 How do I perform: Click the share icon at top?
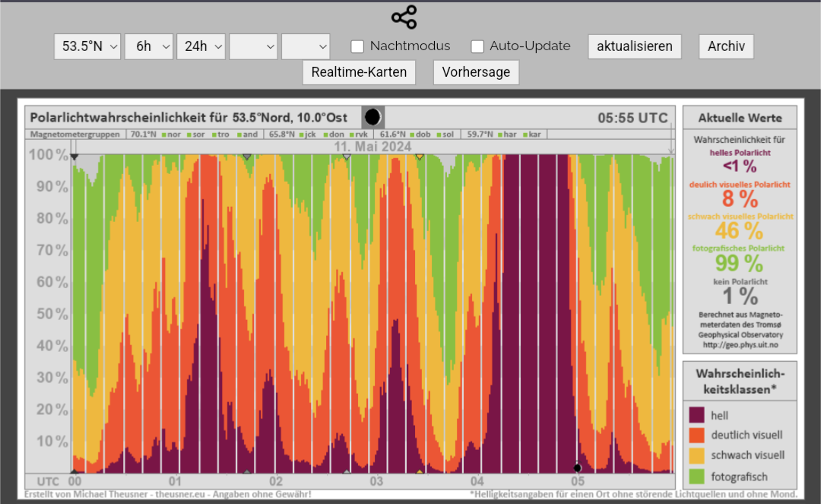click(404, 17)
